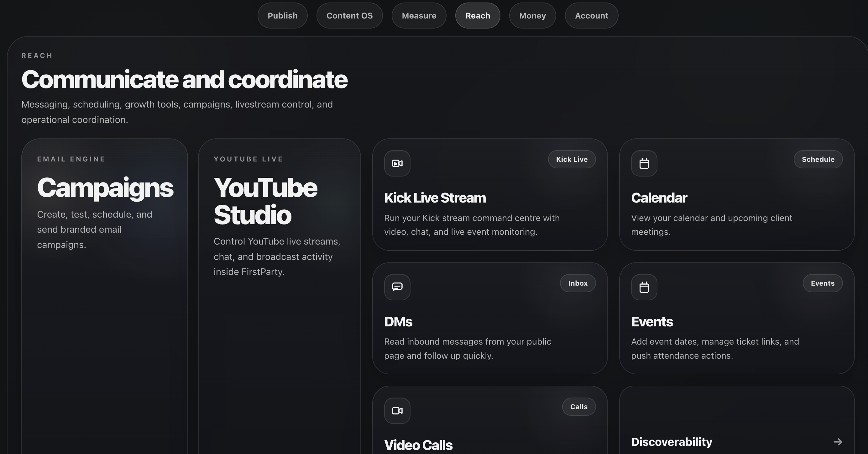Select the Measure tab
This screenshot has width=868, height=454.
(x=419, y=15)
